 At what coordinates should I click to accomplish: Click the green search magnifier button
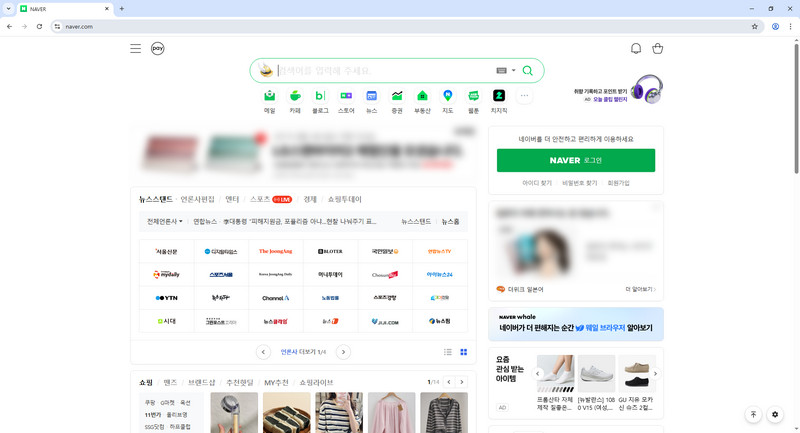[528, 70]
